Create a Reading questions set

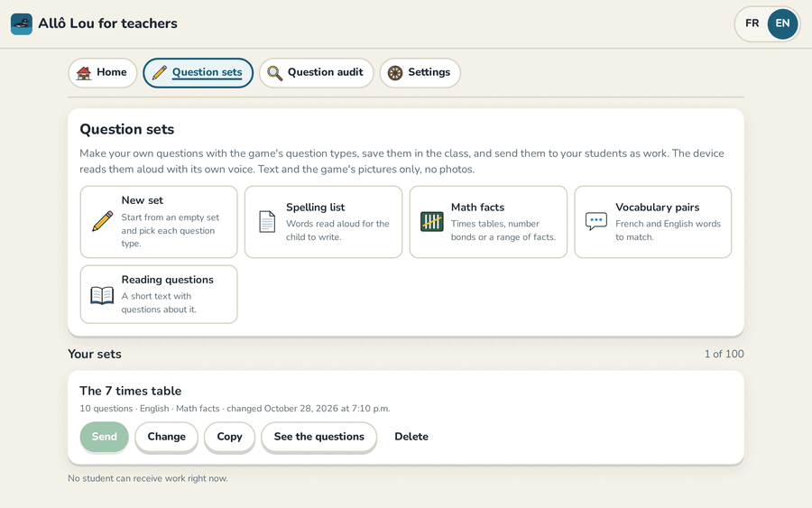[159, 294]
